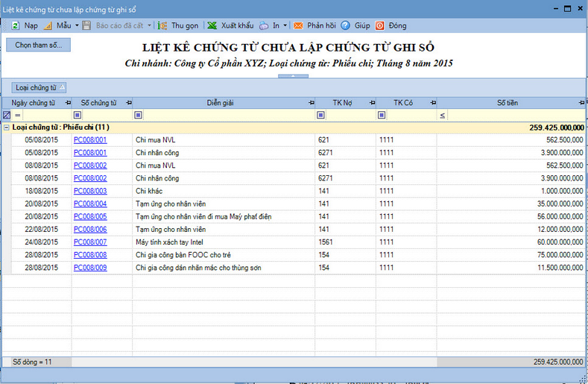Click the clear-filter icon in the filter row
Screen dimensions: 588x384
(7, 115)
